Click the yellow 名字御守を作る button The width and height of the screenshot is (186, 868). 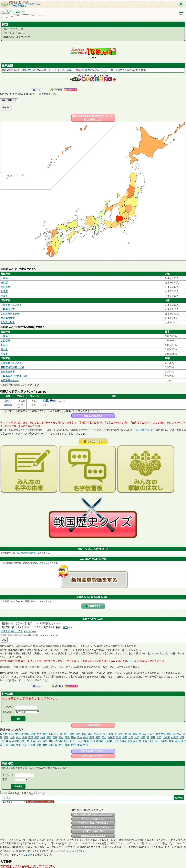[x=93, y=441]
